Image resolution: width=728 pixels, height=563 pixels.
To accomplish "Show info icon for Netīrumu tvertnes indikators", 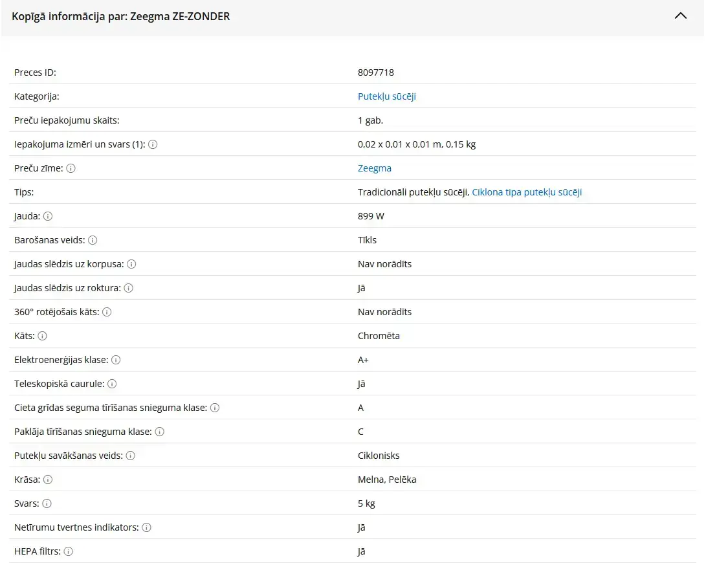I will click(146, 527).
